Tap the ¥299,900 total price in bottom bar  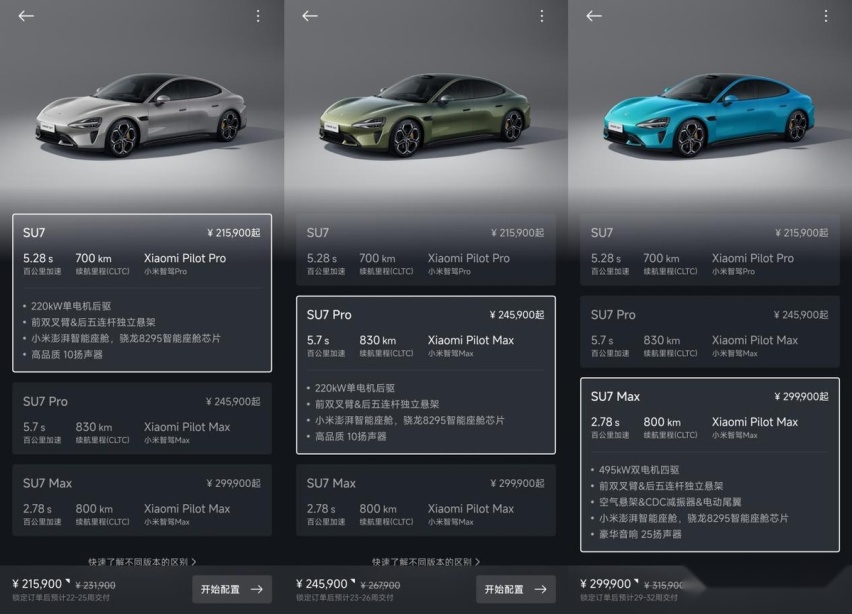click(x=605, y=584)
